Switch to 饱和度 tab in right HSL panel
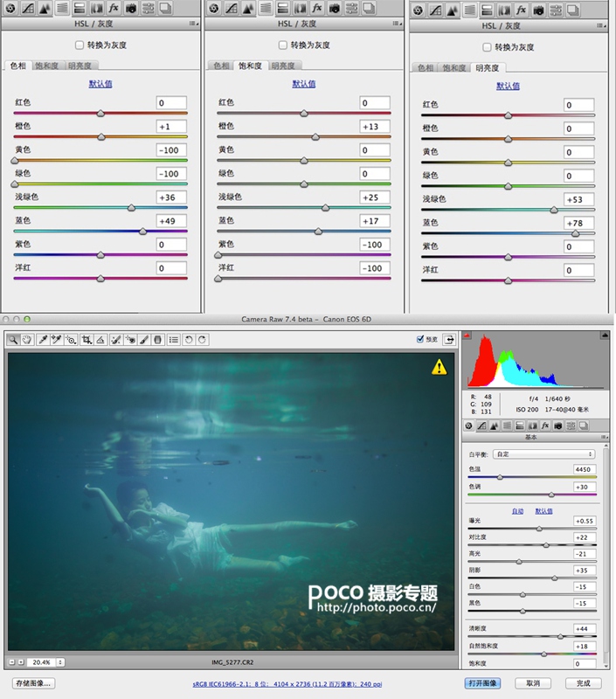616x699 pixels. click(x=454, y=68)
